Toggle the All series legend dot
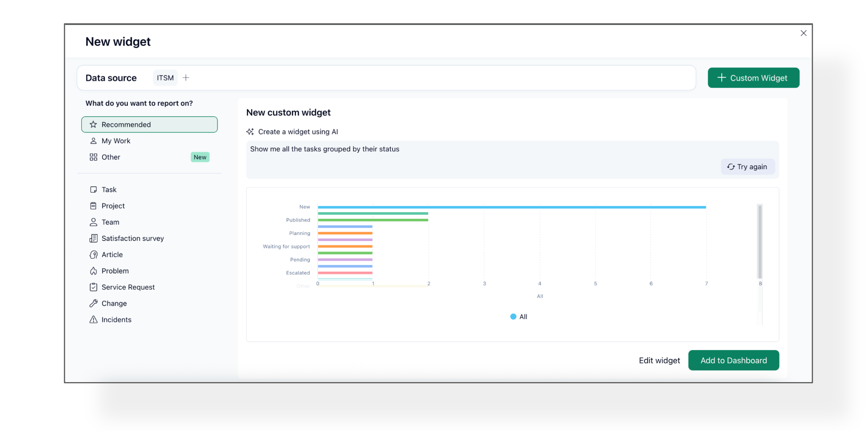The image size is (868, 431). click(513, 317)
